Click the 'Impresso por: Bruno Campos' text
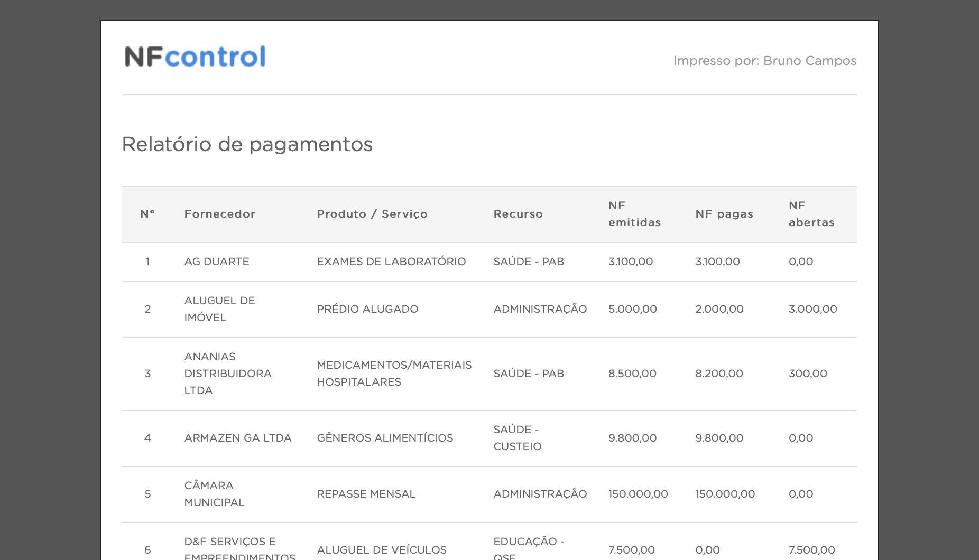Screen dimensions: 979x560 (764, 61)
